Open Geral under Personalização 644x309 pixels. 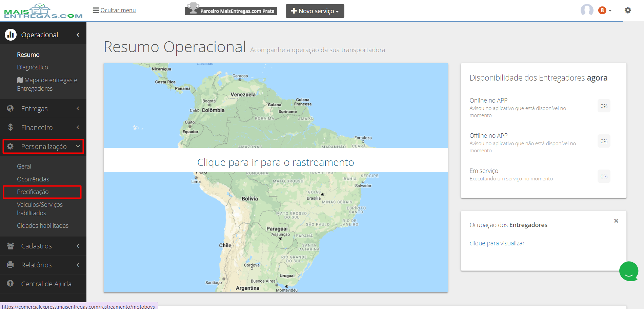24,166
